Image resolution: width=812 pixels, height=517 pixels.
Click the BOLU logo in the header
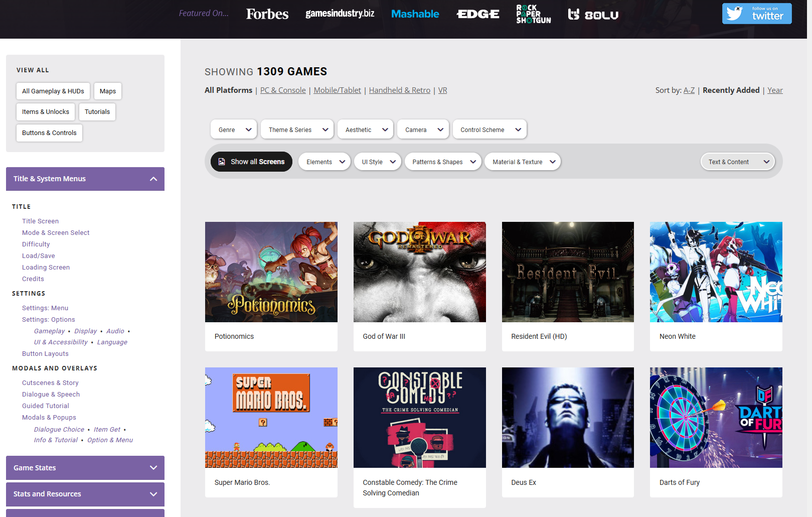click(593, 15)
